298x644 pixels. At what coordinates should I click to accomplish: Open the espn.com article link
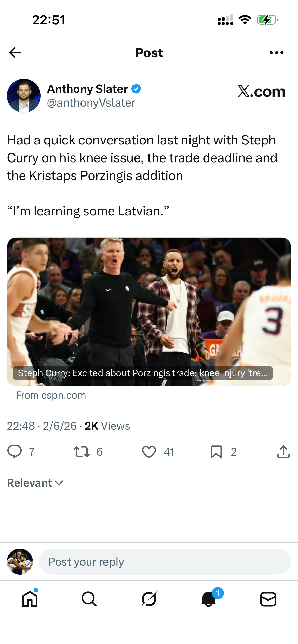click(51, 395)
